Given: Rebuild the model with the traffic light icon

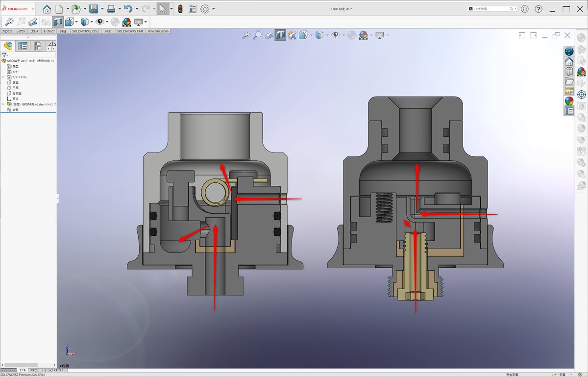Looking at the screenshot, I should (x=180, y=9).
